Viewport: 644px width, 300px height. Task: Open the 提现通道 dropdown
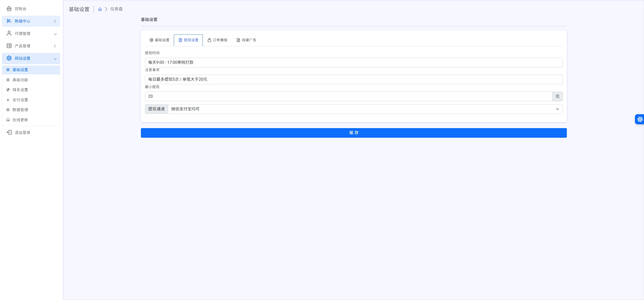[x=365, y=109]
